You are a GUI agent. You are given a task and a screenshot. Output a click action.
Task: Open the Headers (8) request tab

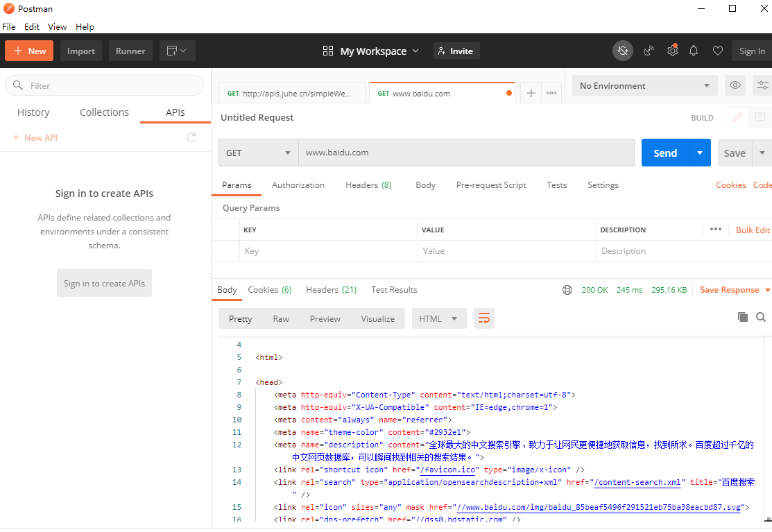tap(369, 185)
